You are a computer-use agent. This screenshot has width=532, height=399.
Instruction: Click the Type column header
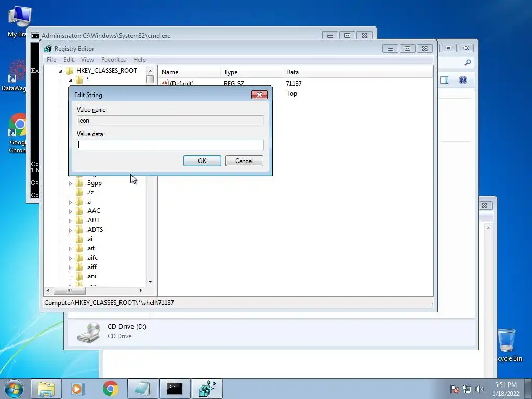click(251, 72)
